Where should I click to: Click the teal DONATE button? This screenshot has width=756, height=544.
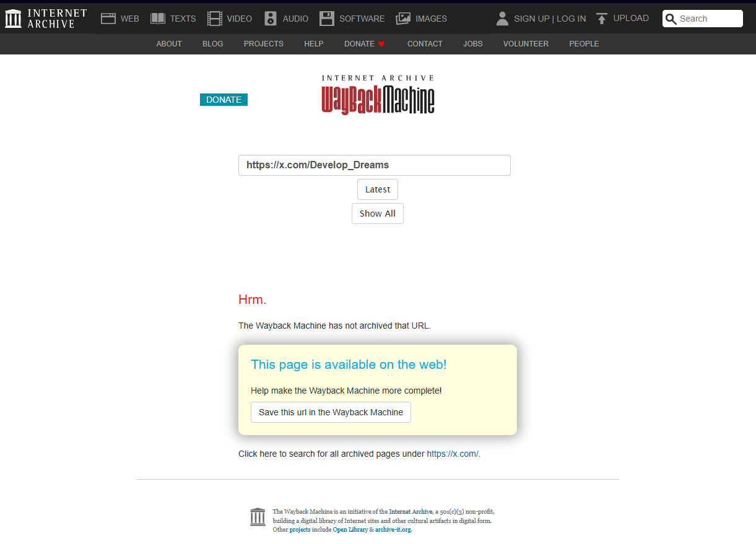[224, 100]
